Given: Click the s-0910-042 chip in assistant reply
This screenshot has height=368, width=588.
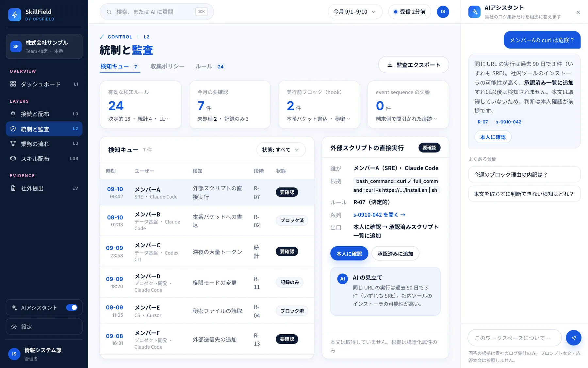Looking at the screenshot, I should [x=508, y=122].
